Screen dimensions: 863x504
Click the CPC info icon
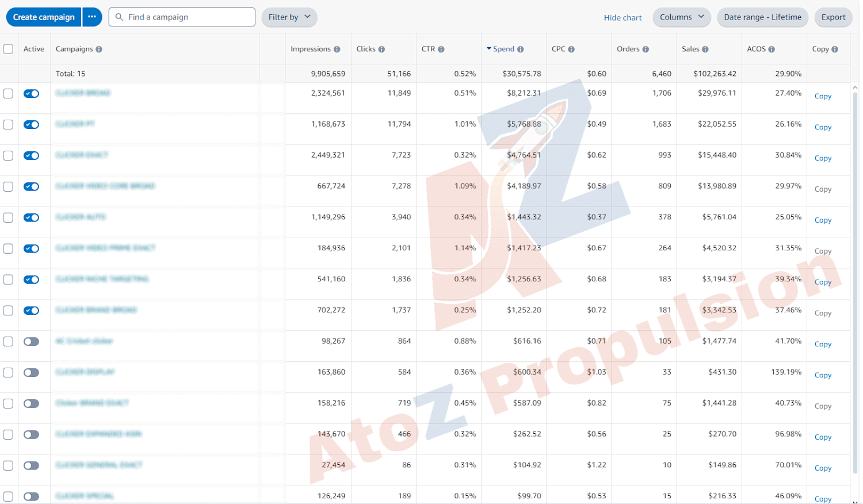tap(571, 49)
